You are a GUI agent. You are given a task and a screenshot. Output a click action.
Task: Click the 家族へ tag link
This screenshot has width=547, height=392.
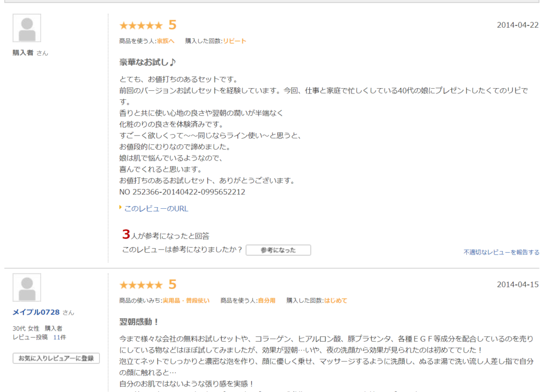tap(166, 41)
